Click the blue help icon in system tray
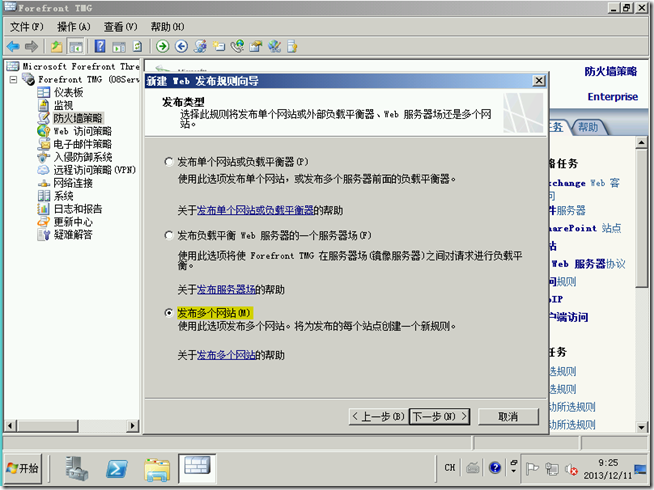 [495, 468]
